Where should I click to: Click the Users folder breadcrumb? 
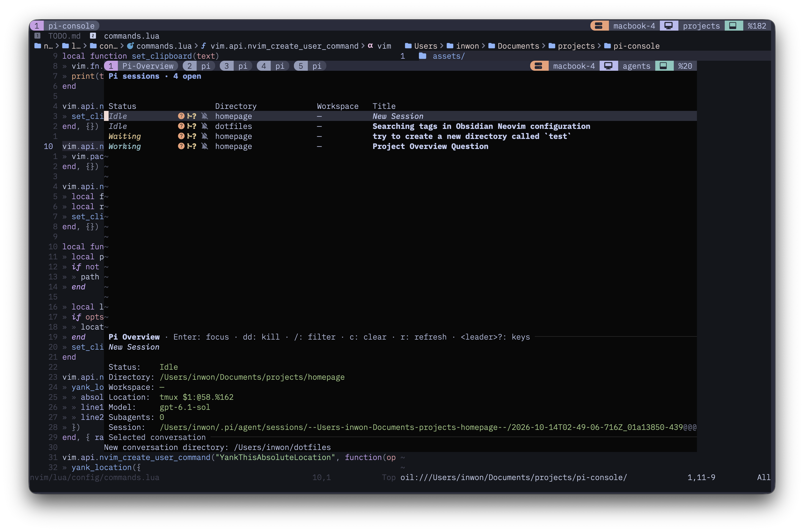coord(421,46)
